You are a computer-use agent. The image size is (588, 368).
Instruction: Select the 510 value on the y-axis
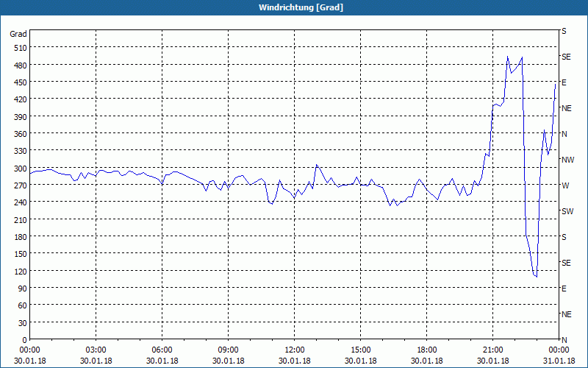pyautogui.click(x=21, y=48)
